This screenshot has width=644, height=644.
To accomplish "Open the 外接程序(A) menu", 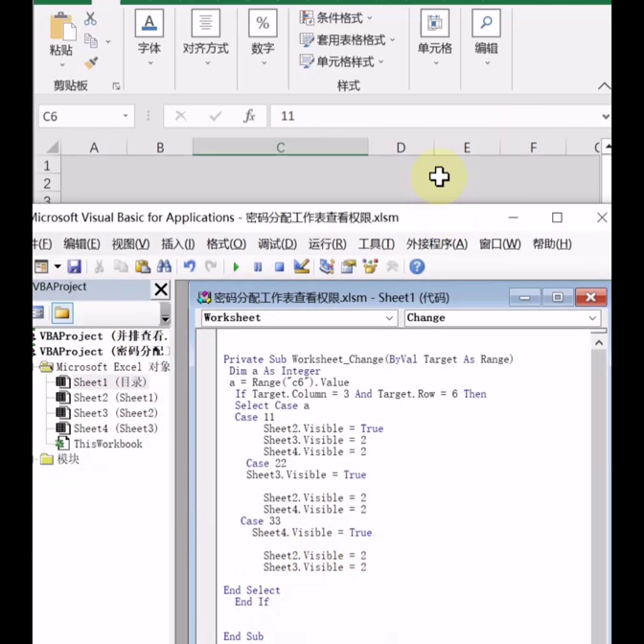I will (437, 244).
